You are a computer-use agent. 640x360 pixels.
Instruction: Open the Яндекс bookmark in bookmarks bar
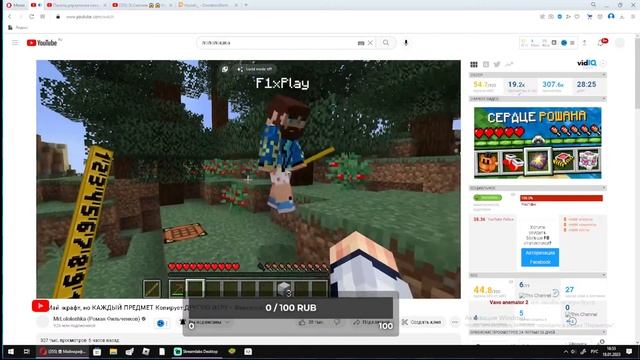[x=18, y=27]
